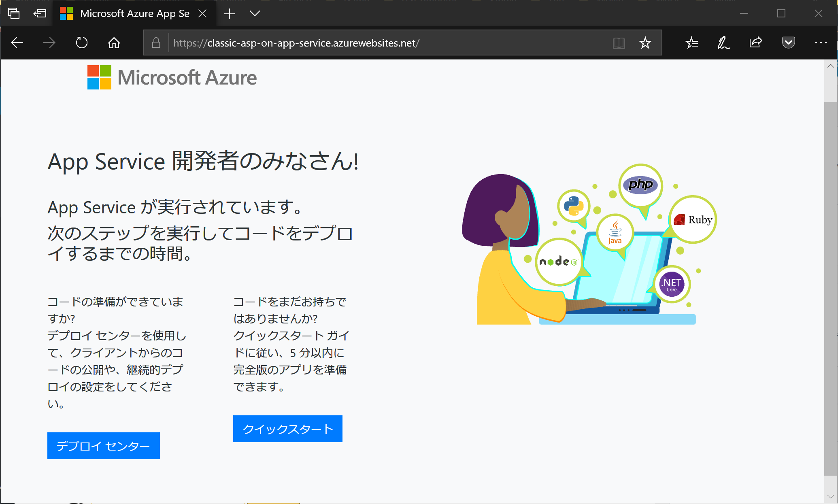Screen dimensions: 838x504
Task: Share this page icon
Action: 756,43
